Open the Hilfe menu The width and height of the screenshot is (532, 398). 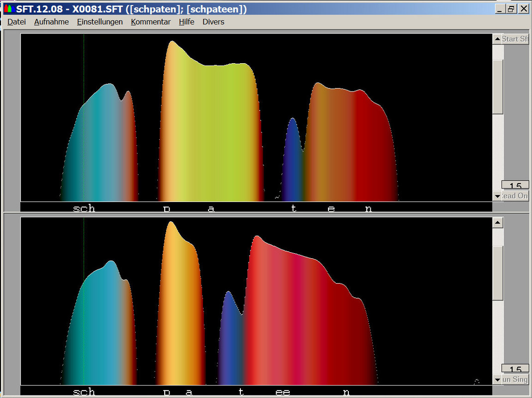(187, 22)
